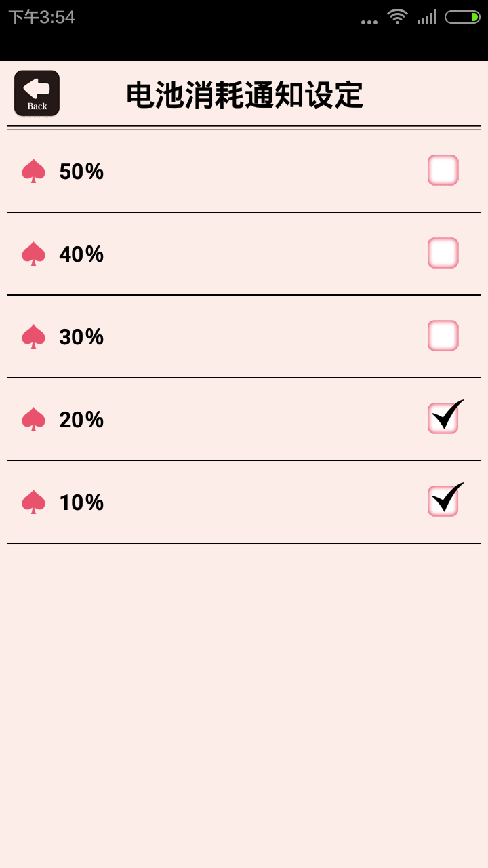Select the 50% label text
The height and width of the screenshot is (868, 488).
tap(81, 172)
